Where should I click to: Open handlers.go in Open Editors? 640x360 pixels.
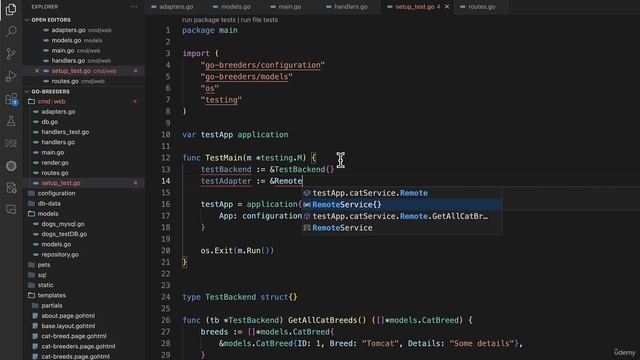[x=68, y=60]
